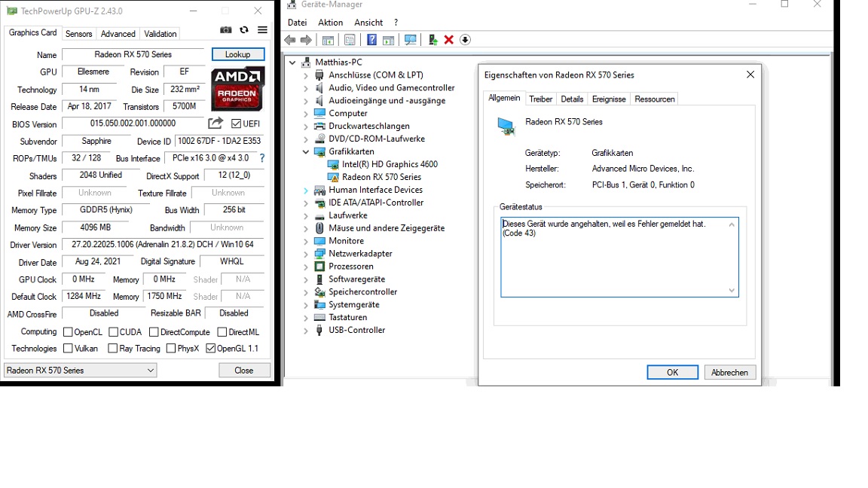This screenshot has height=488, width=868.
Task: Click the show/hide console tree icon
Action: point(329,40)
